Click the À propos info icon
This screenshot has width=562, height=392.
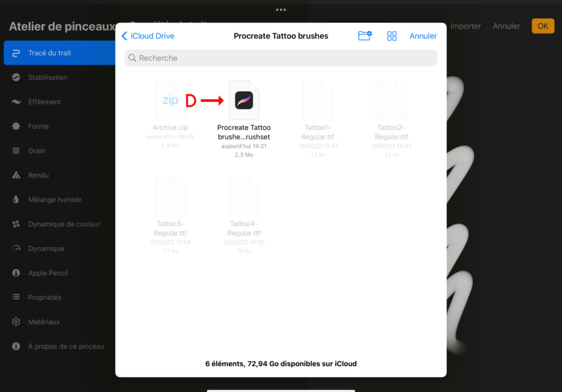[16, 346]
